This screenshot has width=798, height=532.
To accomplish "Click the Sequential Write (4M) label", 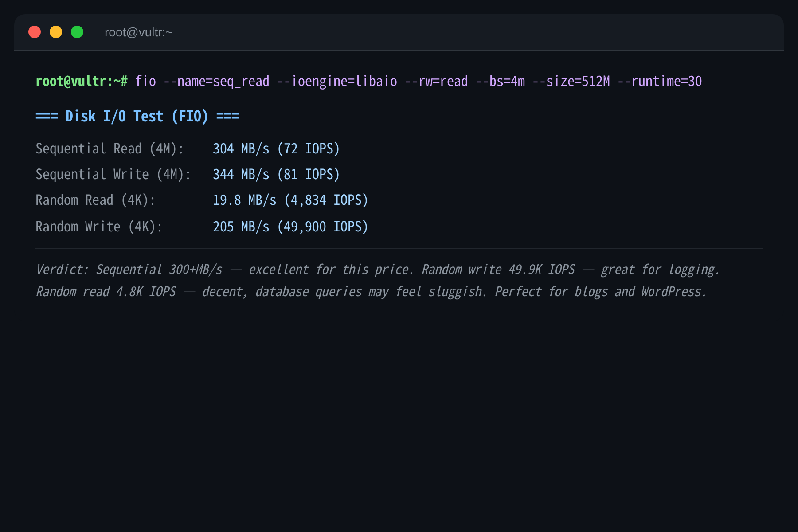I will click(x=113, y=174).
